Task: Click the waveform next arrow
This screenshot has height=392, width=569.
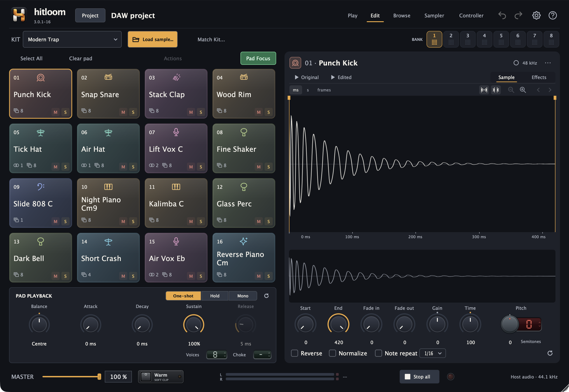Action: click(x=550, y=90)
